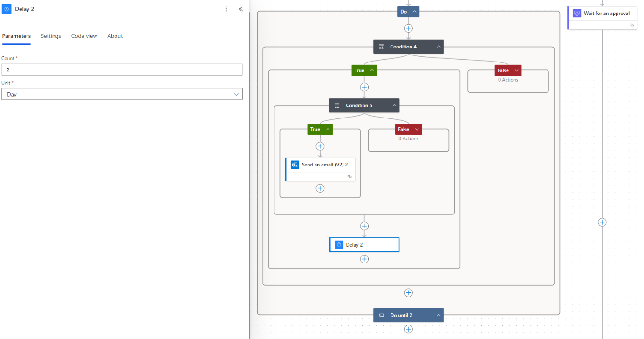Click the Count input field
Viewport: 644px width, 339px height.
122,69
